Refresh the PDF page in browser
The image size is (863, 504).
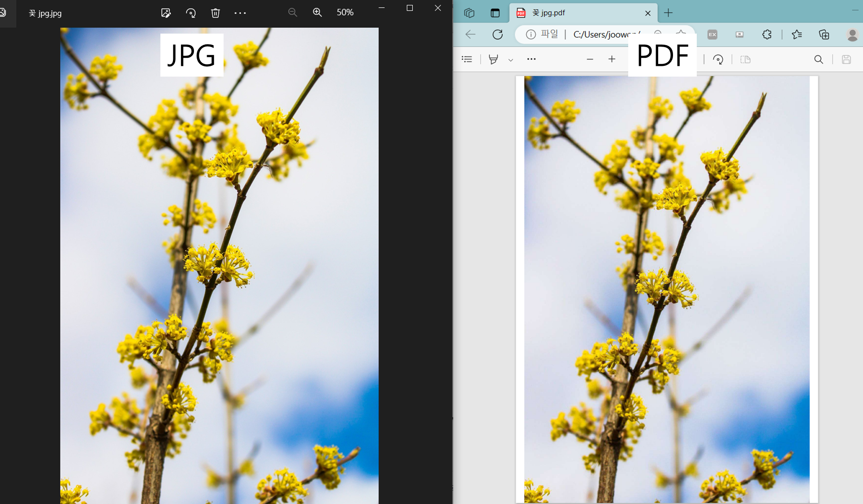pos(498,34)
